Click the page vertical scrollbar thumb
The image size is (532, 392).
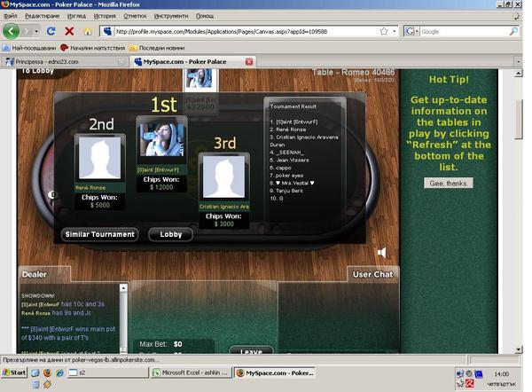tap(518, 119)
